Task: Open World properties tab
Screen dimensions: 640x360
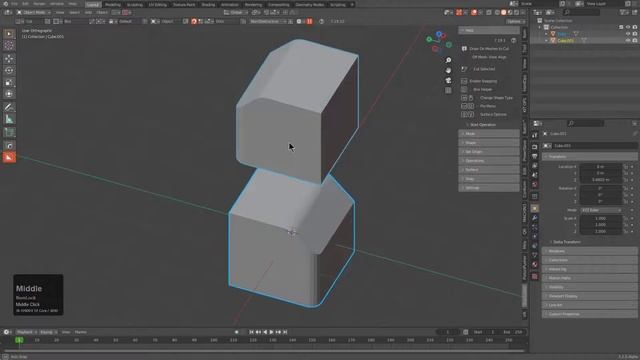Action: (x=535, y=184)
